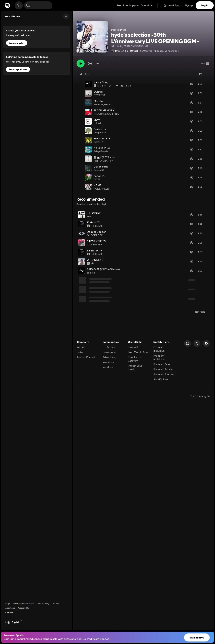Click the search magnifier icon

28,5
